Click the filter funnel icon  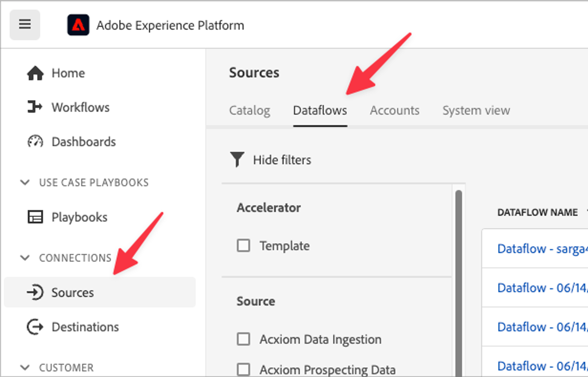pos(237,159)
